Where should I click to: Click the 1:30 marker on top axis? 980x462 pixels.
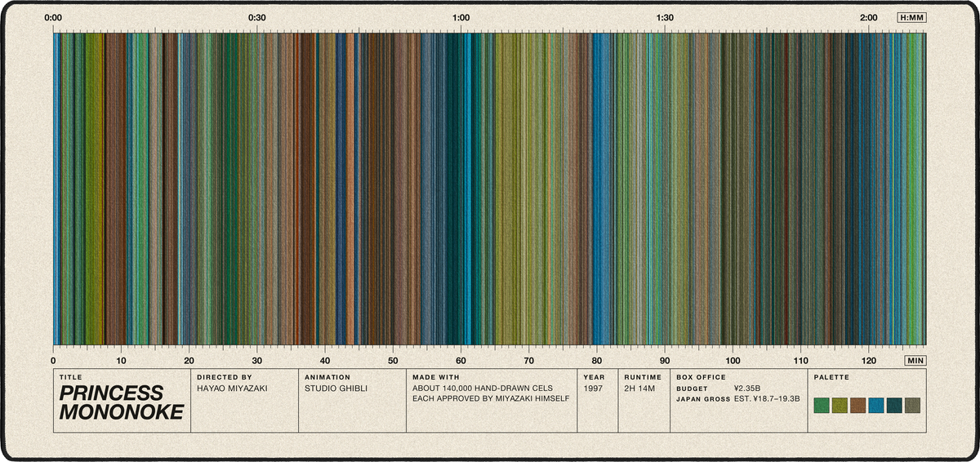pyautogui.click(x=665, y=17)
